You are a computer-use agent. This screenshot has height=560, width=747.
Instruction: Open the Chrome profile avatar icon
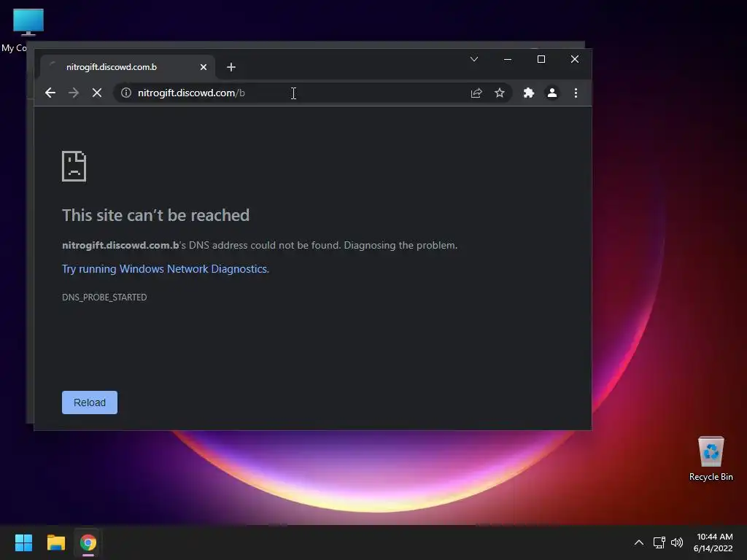(552, 93)
